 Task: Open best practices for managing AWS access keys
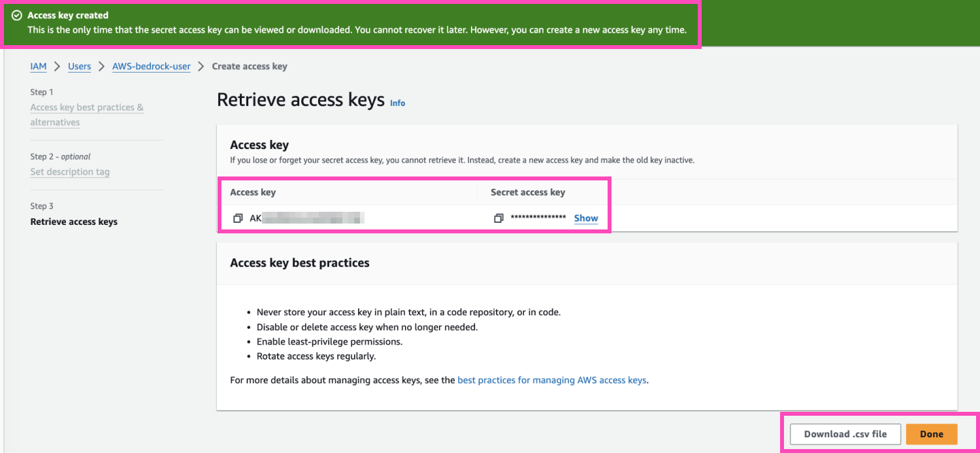[552, 380]
